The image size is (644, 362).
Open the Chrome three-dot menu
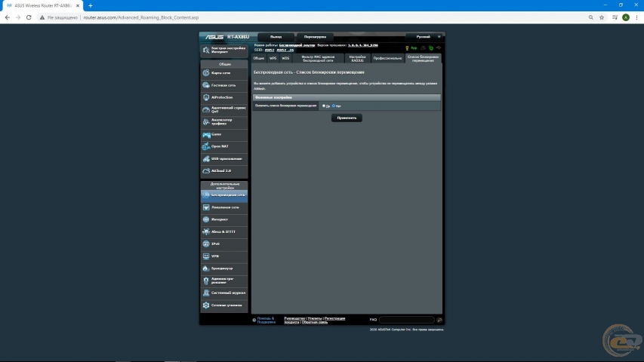pyautogui.click(x=636, y=17)
